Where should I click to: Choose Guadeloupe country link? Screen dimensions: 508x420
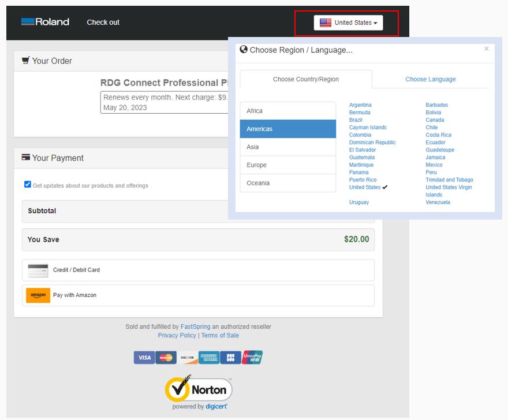440,150
